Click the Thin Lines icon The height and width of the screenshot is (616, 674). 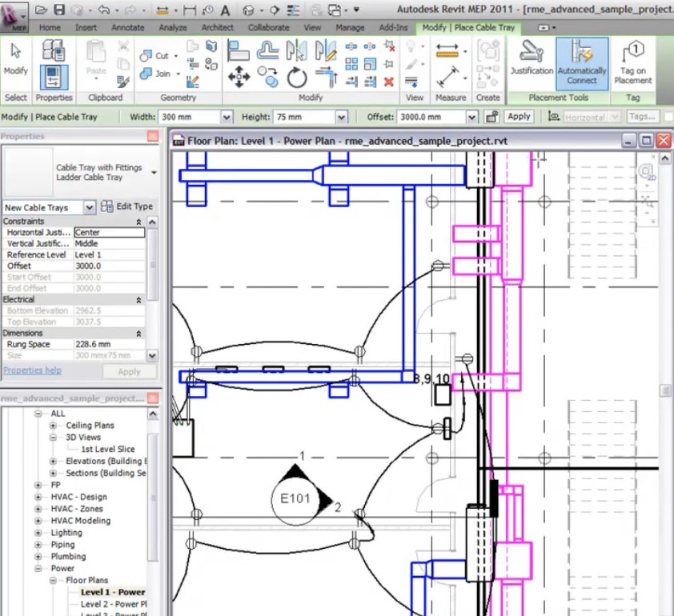(x=293, y=10)
